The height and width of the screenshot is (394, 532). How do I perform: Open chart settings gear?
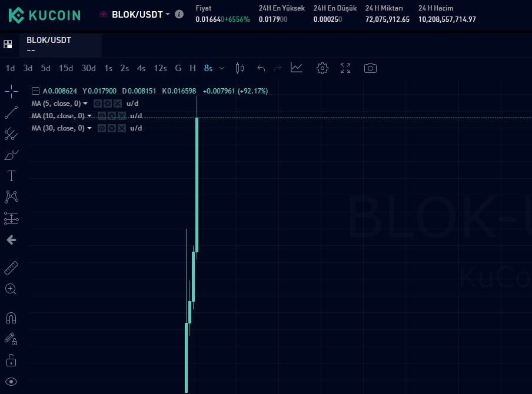[x=322, y=68]
